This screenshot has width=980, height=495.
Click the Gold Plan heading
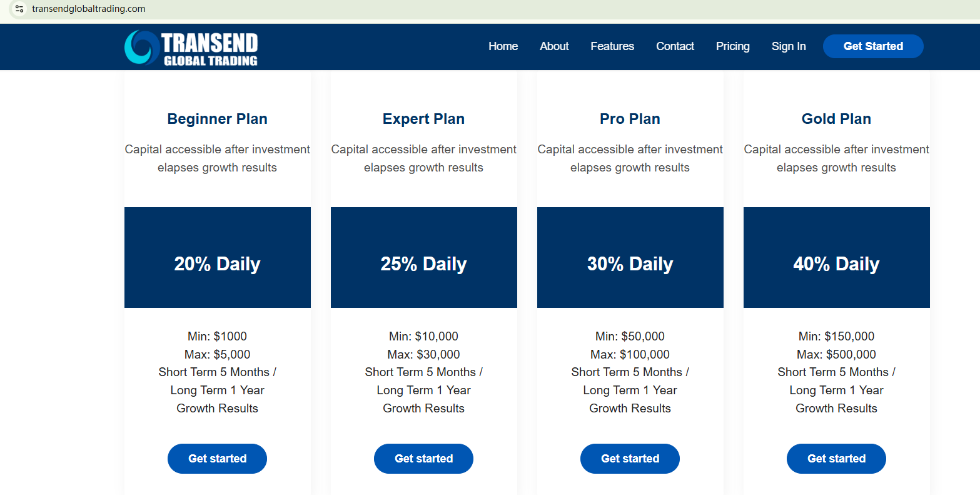(x=836, y=119)
